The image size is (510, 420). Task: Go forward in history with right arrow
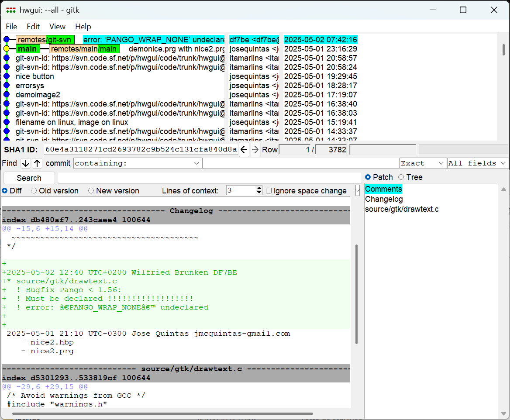tap(255, 150)
